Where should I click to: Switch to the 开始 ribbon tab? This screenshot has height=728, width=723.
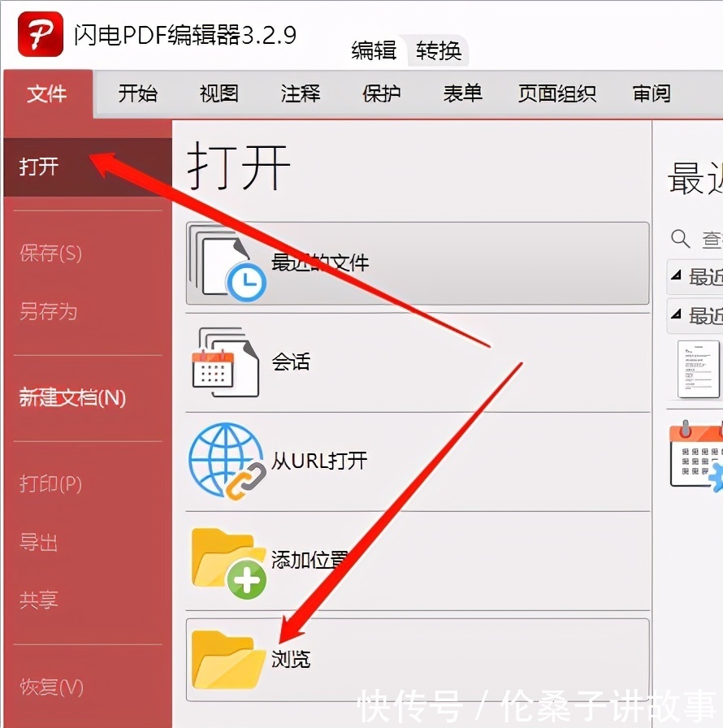[x=137, y=93]
